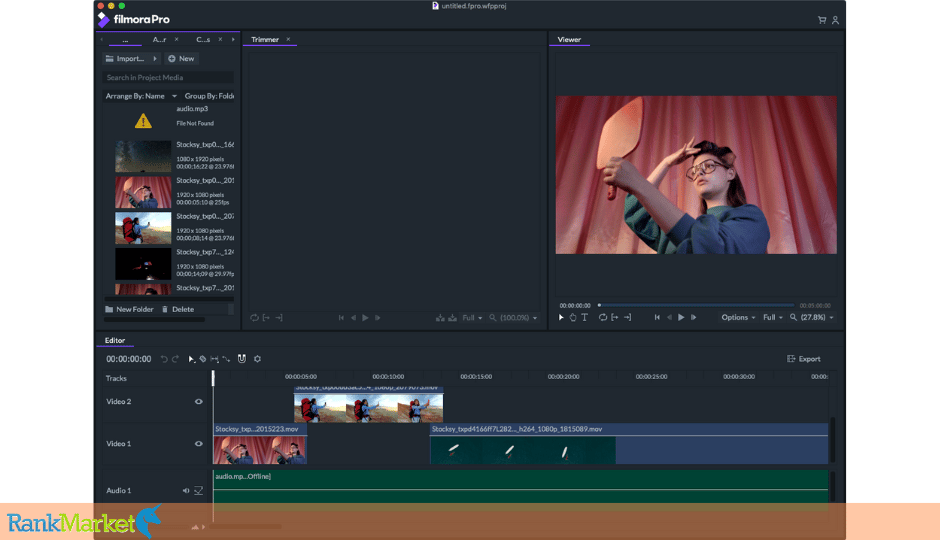Show next panel tabs with right arrow

click(x=233, y=40)
